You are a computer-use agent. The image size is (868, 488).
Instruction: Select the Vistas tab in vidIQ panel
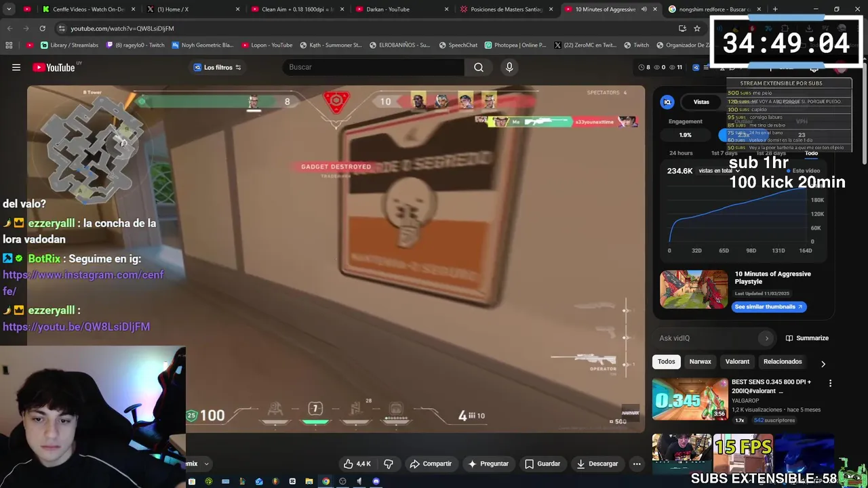[701, 102]
